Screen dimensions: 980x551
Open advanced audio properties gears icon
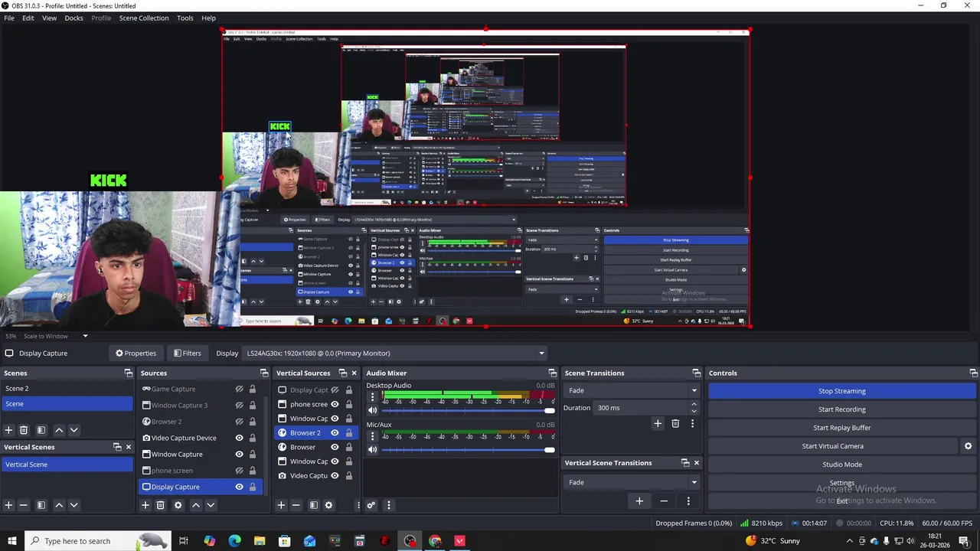coord(371,505)
